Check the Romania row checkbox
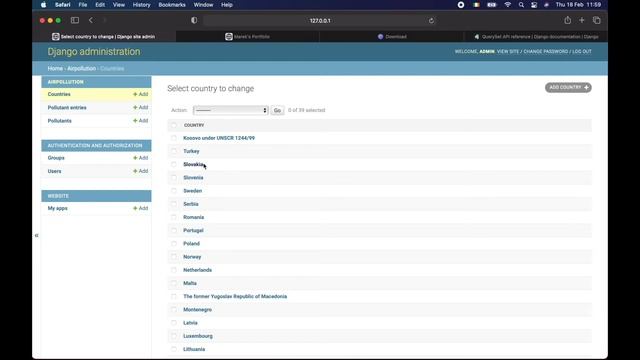Viewport: 640px width, 360px height. point(174,217)
